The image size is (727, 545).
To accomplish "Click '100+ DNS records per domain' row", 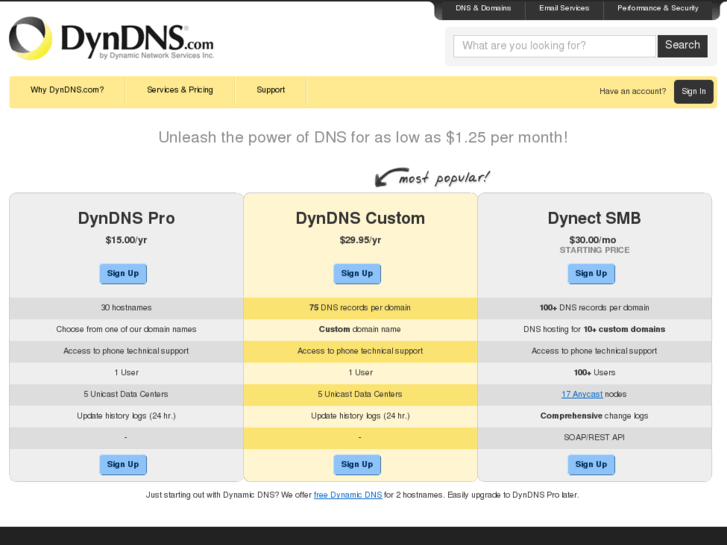I will click(594, 308).
